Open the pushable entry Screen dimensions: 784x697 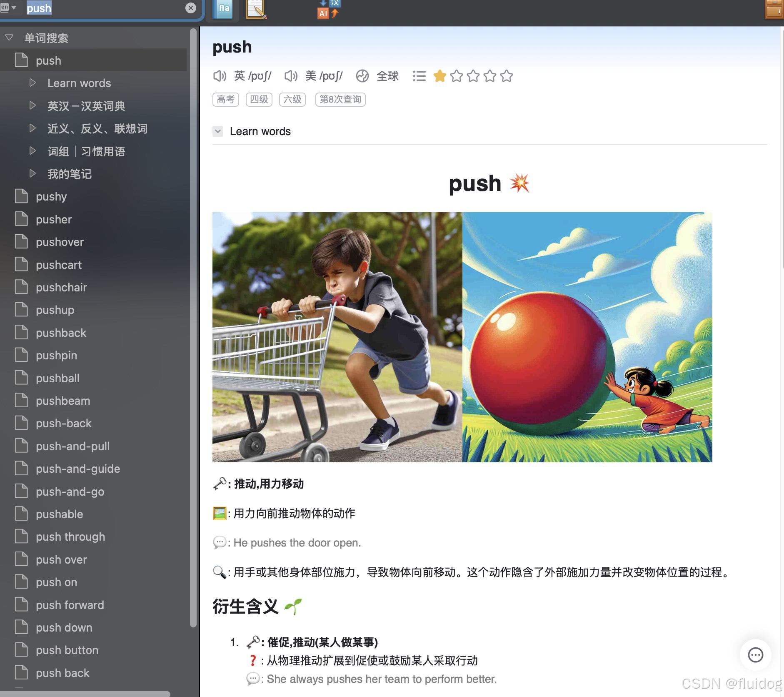click(x=93, y=514)
